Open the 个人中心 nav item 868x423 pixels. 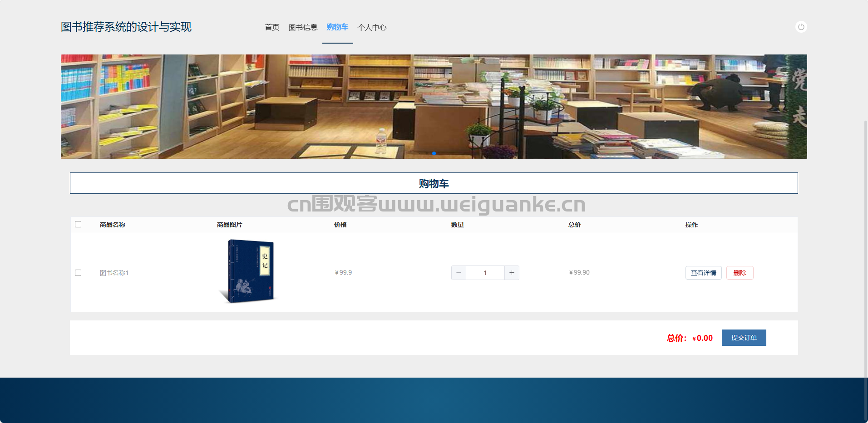[x=372, y=27]
